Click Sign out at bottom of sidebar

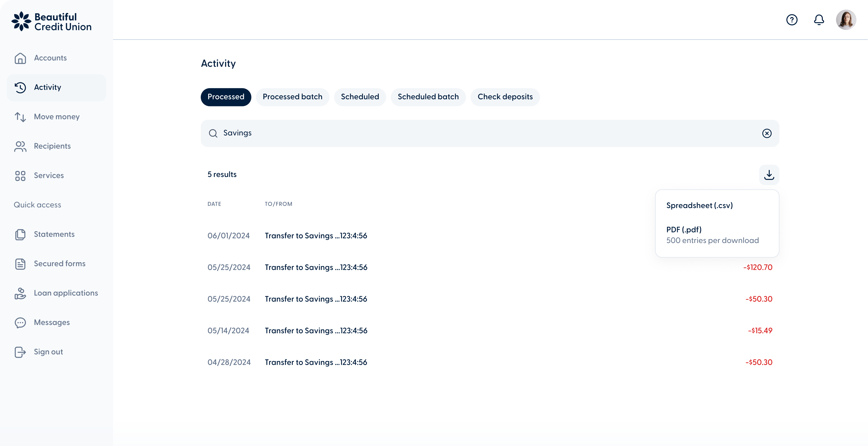pos(48,352)
